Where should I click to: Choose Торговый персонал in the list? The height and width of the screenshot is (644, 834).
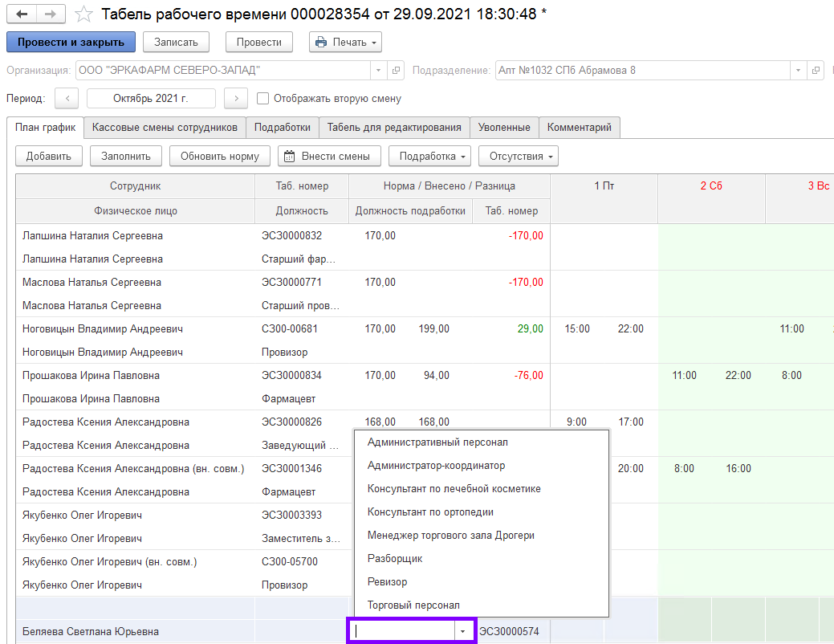[x=413, y=605]
